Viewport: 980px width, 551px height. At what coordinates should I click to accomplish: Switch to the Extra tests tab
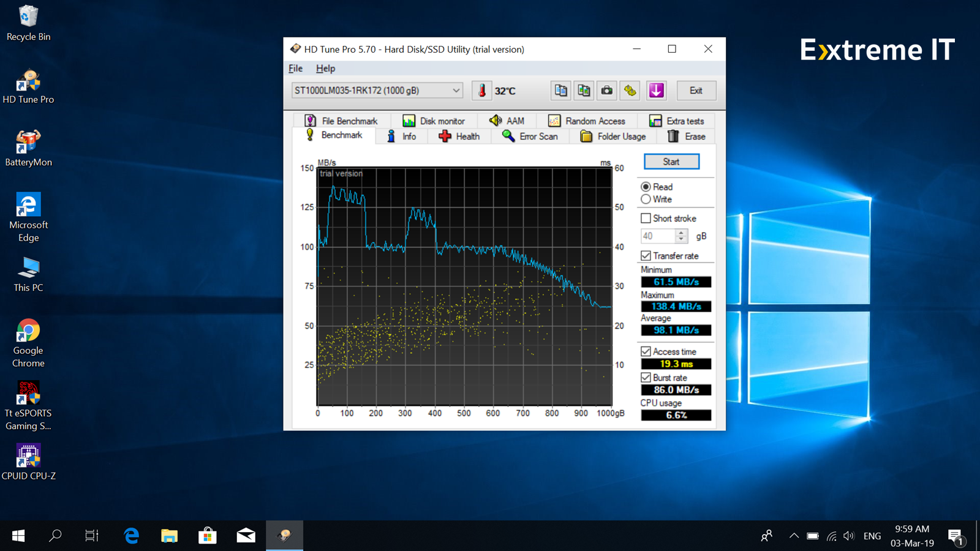pos(677,121)
